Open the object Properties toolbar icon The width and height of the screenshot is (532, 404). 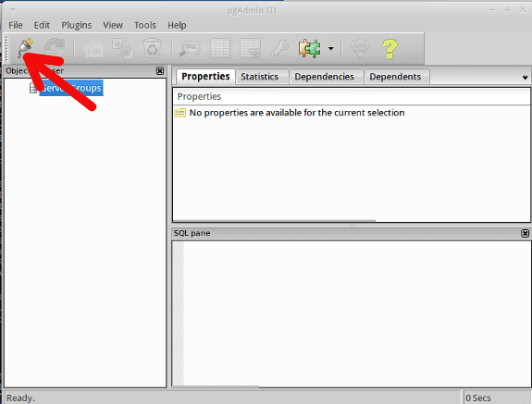point(93,48)
